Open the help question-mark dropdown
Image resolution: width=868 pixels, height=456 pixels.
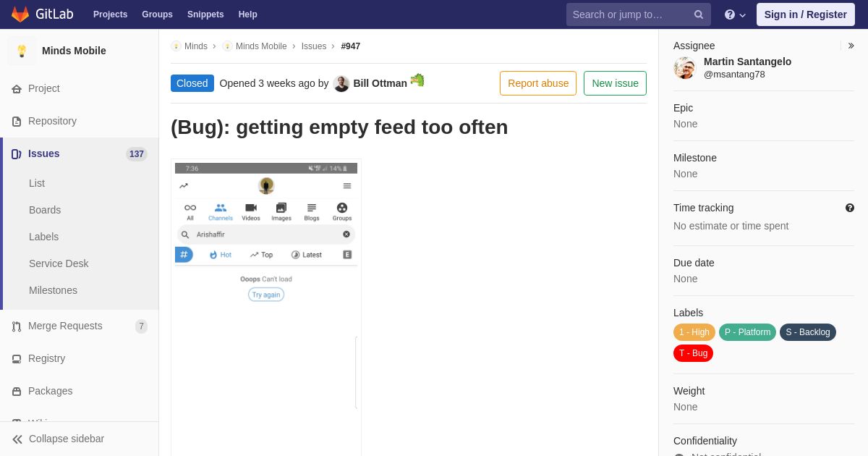[735, 14]
